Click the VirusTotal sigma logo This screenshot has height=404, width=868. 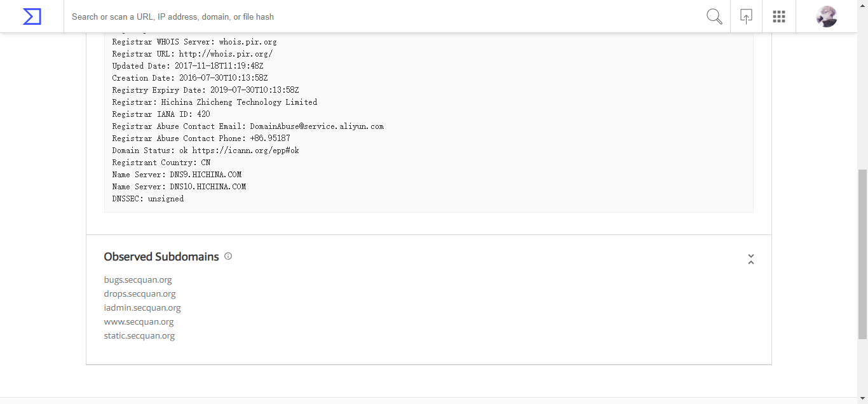coord(32,17)
